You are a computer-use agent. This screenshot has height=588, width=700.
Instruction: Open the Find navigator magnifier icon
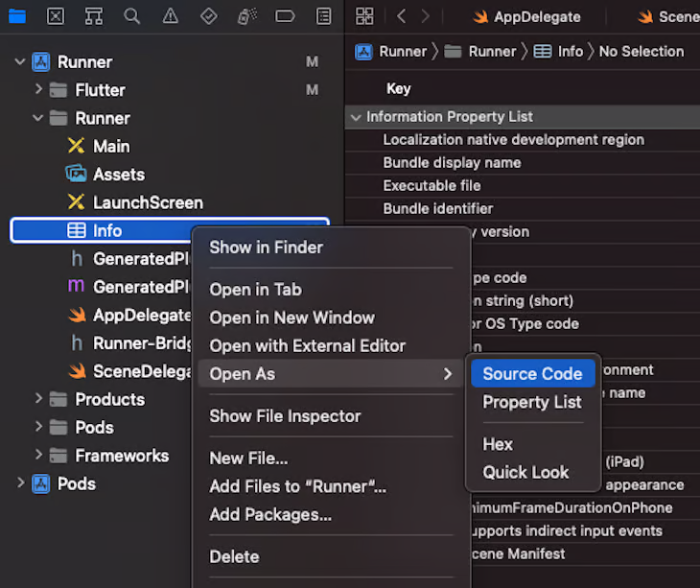[x=131, y=16]
